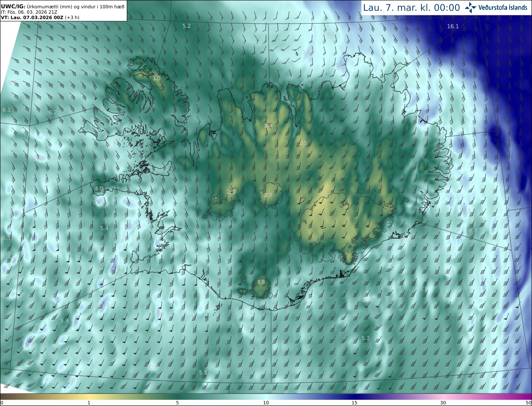Click the Veðurstofa Íslands logo icon
532x406 pixels.
[x=470, y=7]
